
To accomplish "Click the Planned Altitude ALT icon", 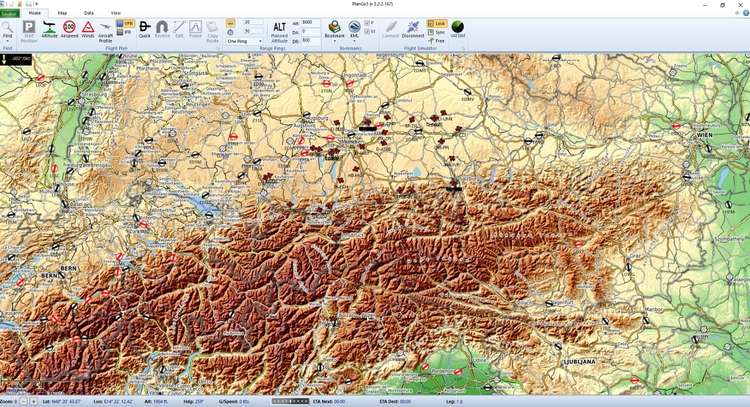I will coord(280,27).
